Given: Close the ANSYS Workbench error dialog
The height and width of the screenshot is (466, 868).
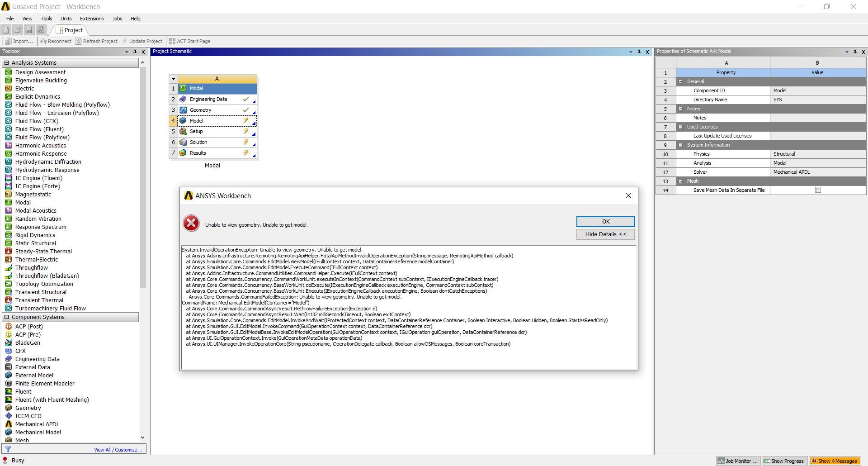Looking at the screenshot, I should 628,195.
